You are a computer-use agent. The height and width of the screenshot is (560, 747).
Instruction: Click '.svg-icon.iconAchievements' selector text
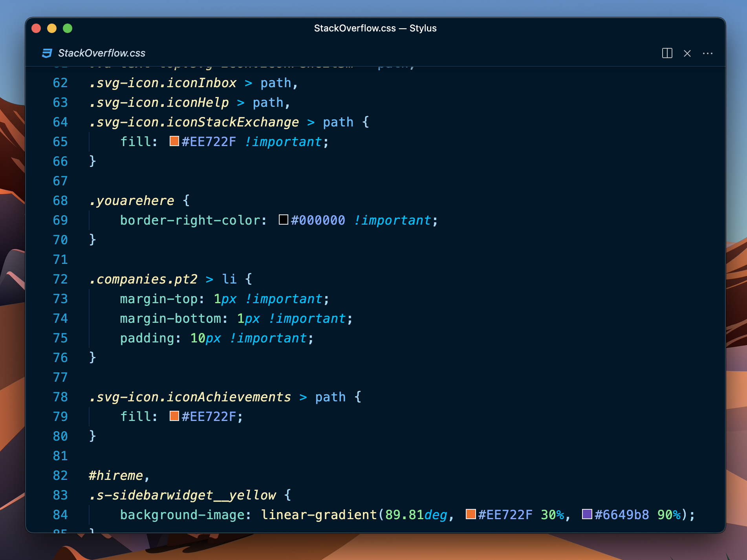190,397
